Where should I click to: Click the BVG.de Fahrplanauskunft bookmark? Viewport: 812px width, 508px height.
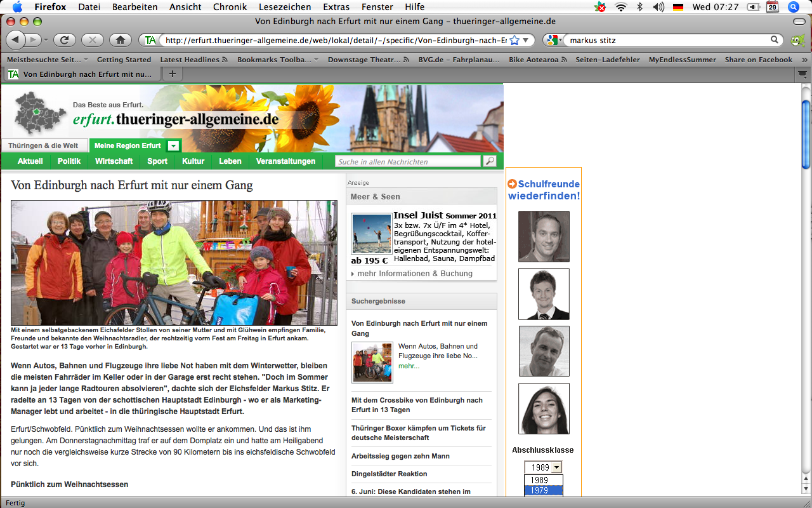tap(459, 60)
